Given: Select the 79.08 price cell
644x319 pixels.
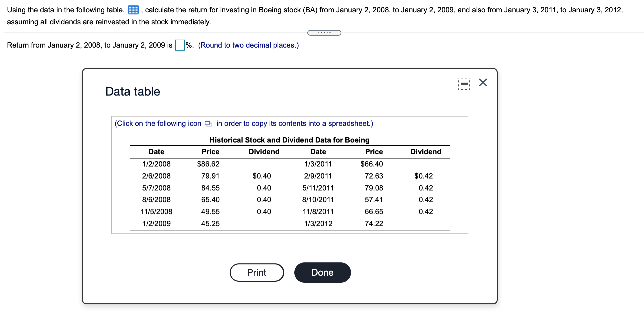Looking at the screenshot, I should coord(374,188).
